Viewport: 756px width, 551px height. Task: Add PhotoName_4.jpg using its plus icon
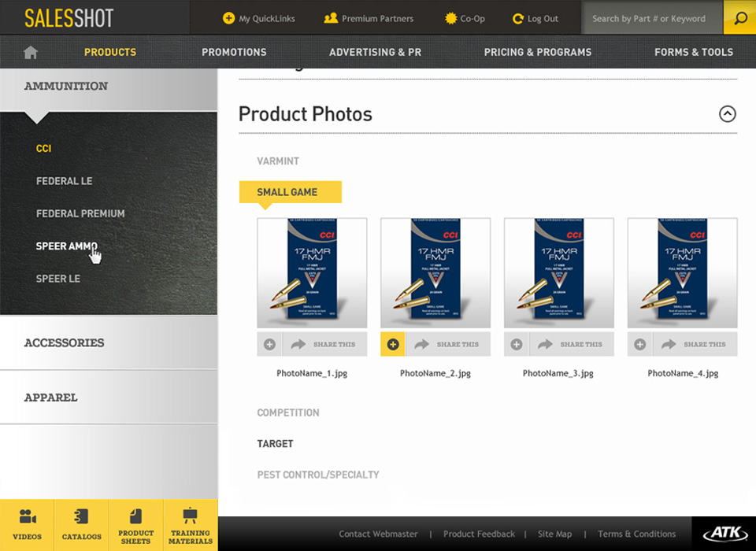(639, 344)
